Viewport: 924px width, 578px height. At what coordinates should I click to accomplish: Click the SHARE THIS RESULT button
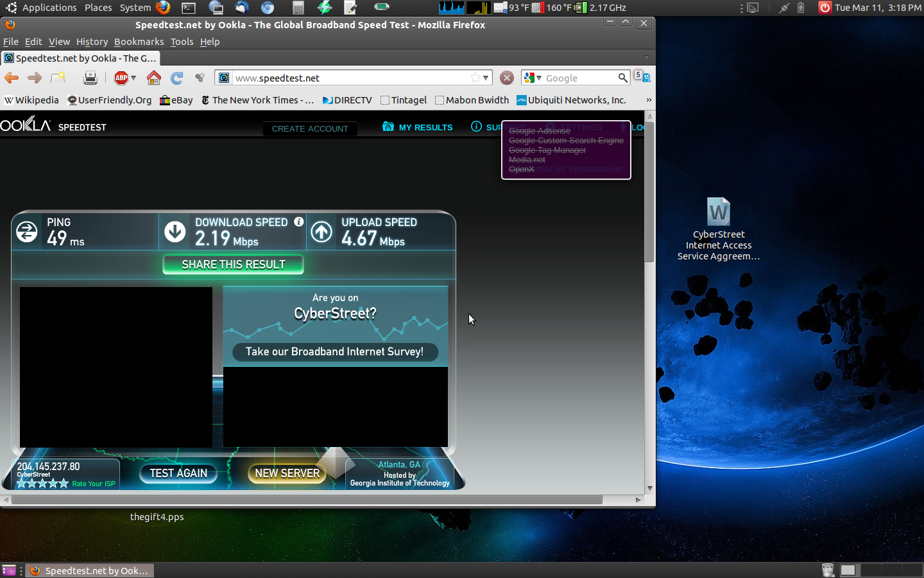point(233,265)
